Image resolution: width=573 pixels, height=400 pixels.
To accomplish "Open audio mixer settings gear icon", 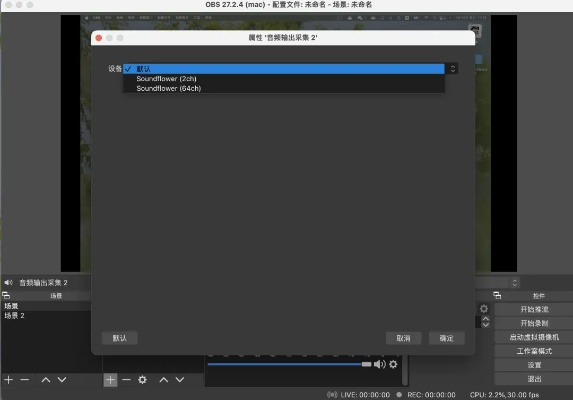I will pos(393,364).
